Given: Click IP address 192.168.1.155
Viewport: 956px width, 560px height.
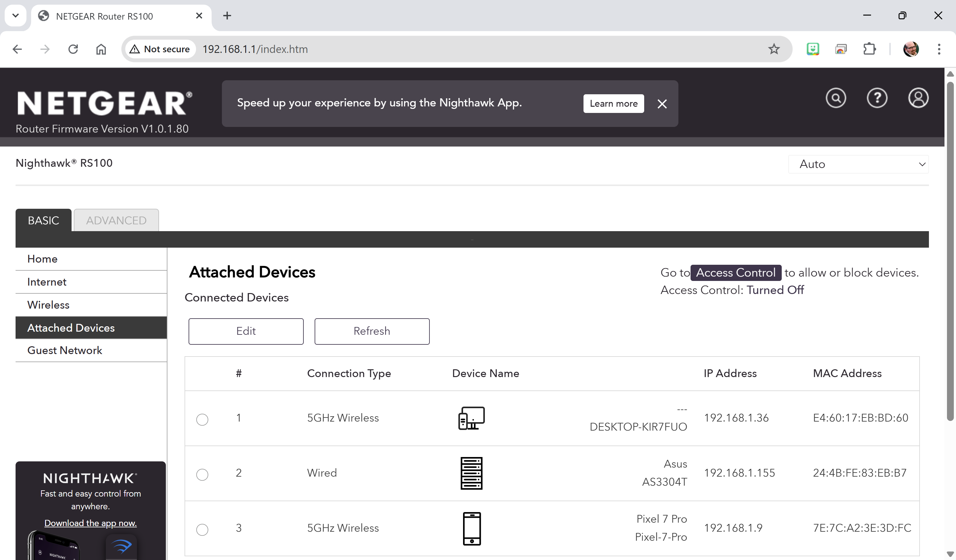Looking at the screenshot, I should 739,473.
